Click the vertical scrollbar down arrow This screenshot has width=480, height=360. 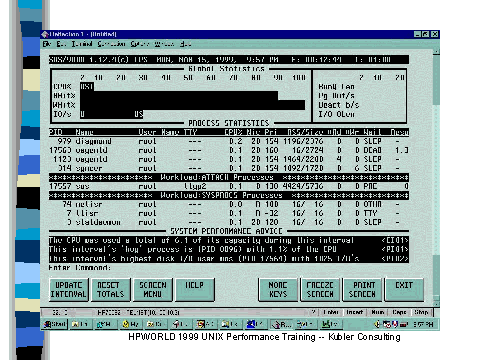click(436, 303)
